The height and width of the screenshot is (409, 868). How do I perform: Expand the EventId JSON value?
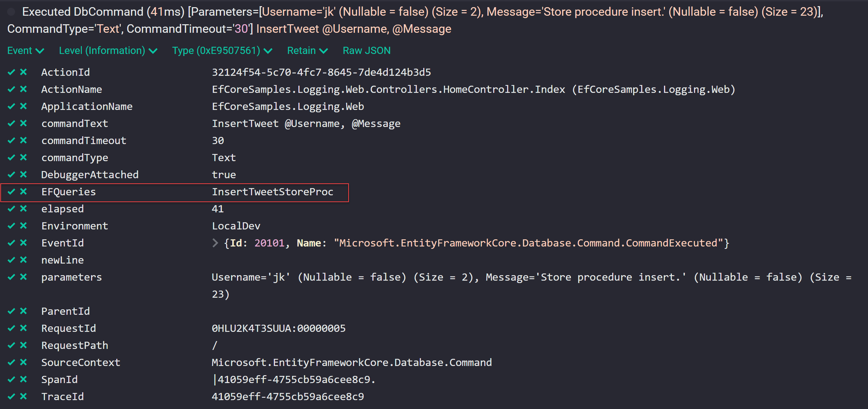(215, 243)
